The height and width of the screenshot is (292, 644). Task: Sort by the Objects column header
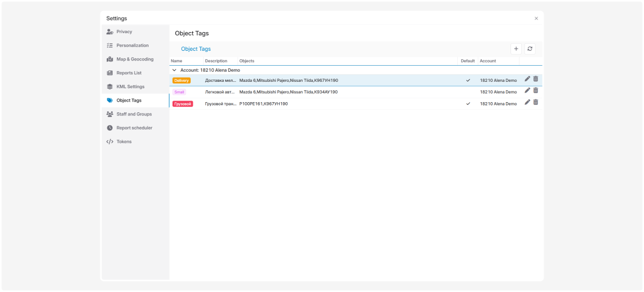pos(247,61)
